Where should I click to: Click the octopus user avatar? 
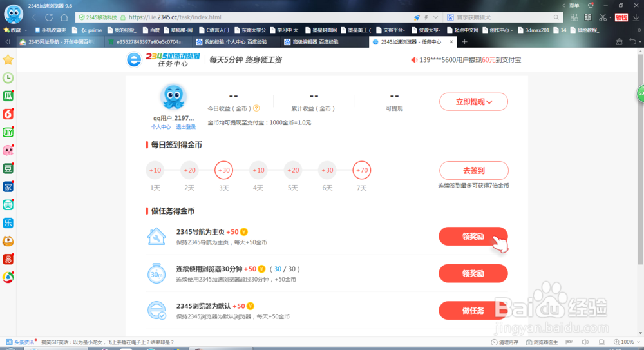click(173, 97)
